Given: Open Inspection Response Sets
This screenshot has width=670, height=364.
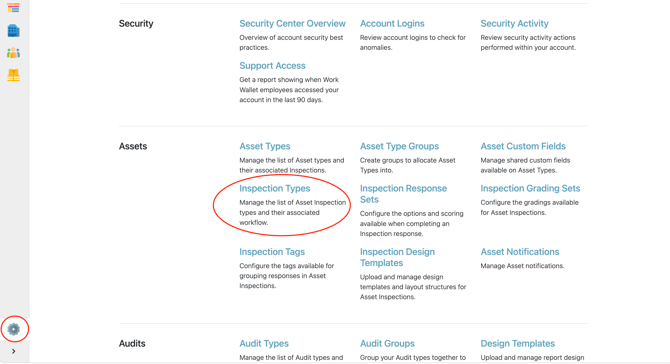Looking at the screenshot, I should tap(403, 194).
